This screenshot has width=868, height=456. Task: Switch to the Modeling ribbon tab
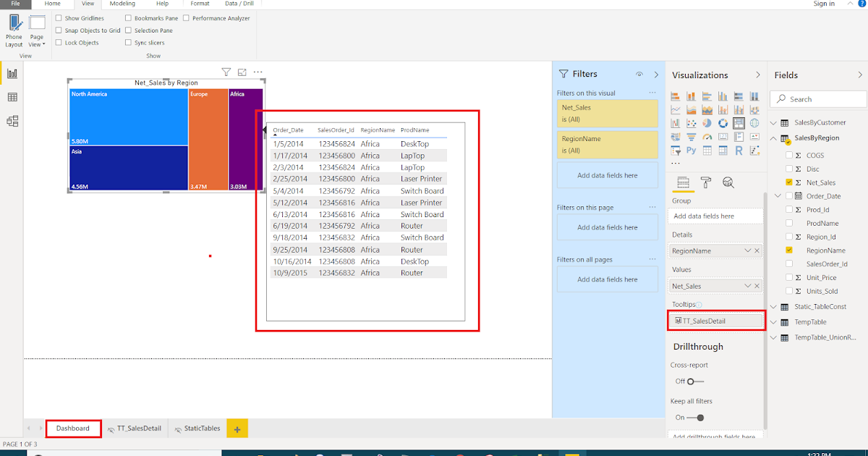tap(122, 4)
